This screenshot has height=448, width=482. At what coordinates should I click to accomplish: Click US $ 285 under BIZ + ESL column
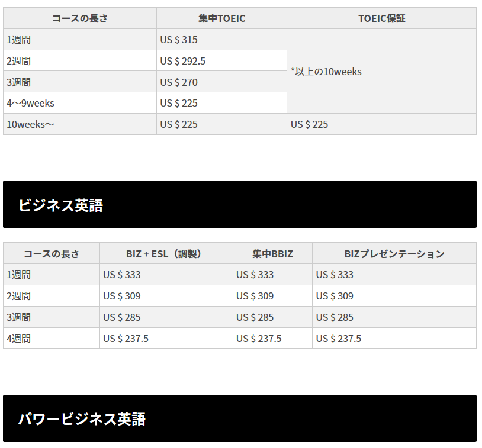coord(122,317)
